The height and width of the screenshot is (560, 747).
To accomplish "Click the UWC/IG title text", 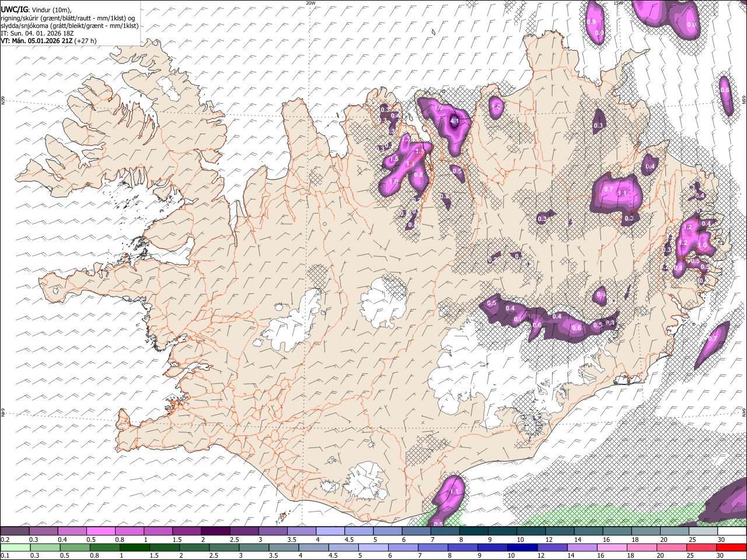I will pyautogui.click(x=14, y=10).
